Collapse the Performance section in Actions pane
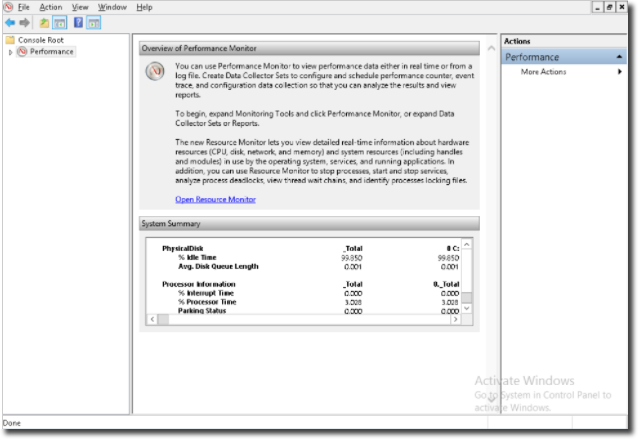 (x=619, y=57)
